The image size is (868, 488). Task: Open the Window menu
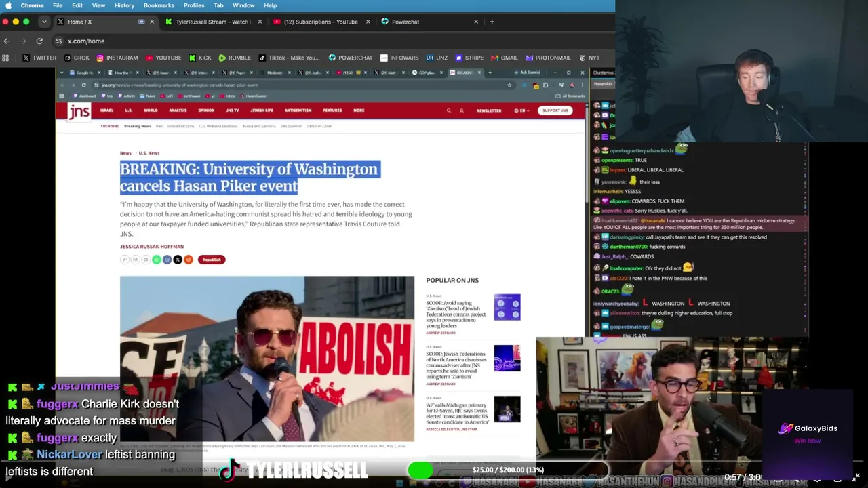click(243, 5)
